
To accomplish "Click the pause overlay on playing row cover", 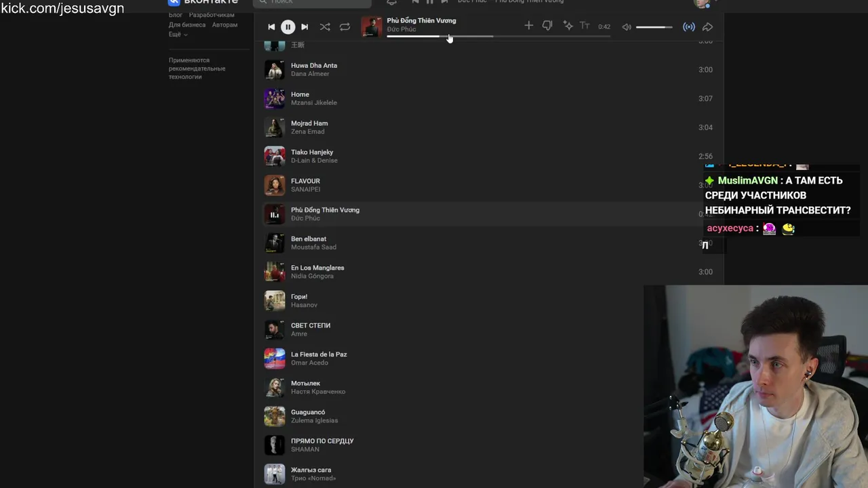I will pos(275,214).
